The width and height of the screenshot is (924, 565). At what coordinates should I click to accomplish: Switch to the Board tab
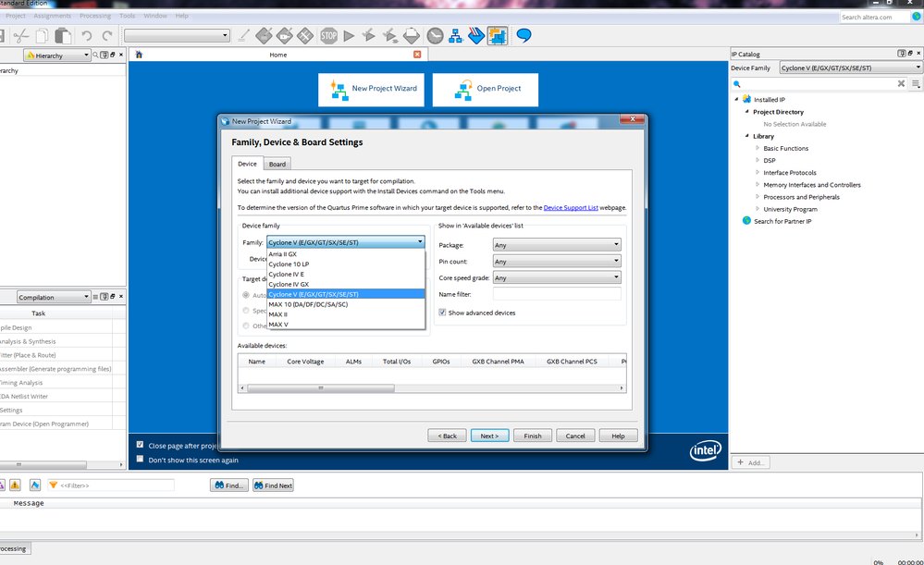(x=277, y=164)
